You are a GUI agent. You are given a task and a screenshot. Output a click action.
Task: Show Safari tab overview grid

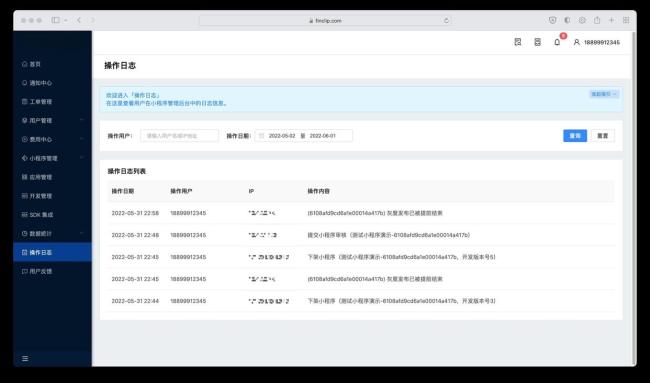626,20
